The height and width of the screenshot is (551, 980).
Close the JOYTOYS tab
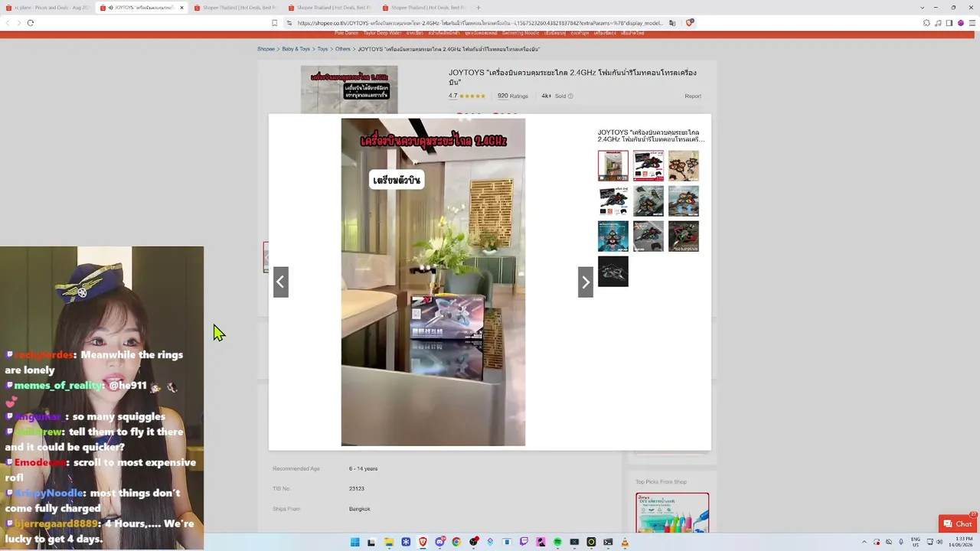[181, 8]
